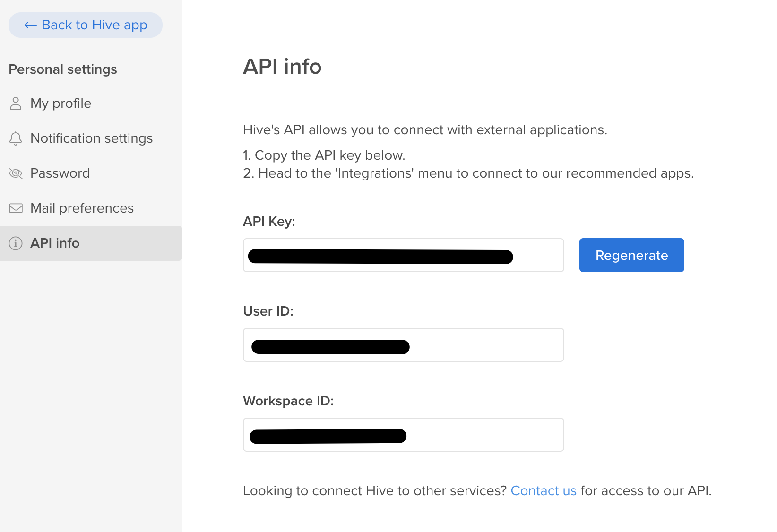This screenshot has width=777, height=532.
Task: Click the API Key field
Action: coord(404,255)
